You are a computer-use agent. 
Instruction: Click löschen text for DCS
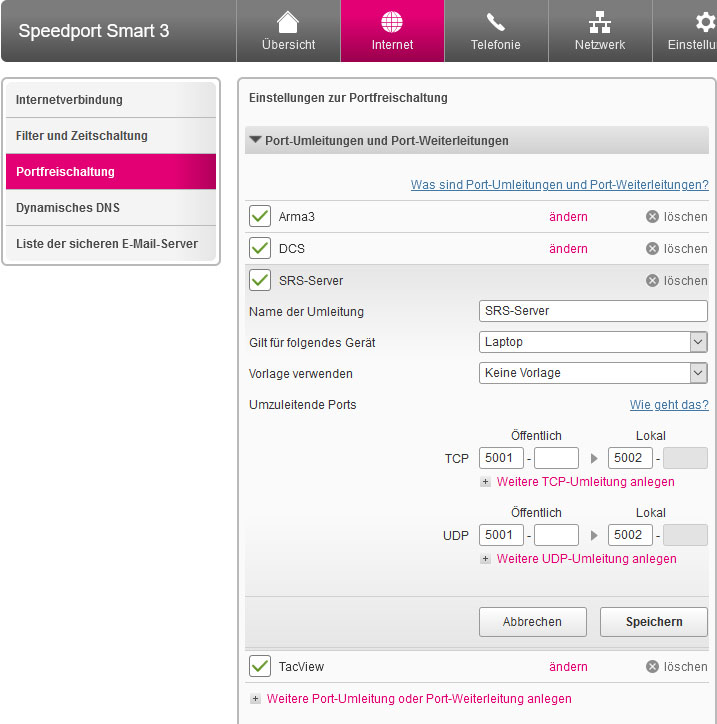[685, 248]
